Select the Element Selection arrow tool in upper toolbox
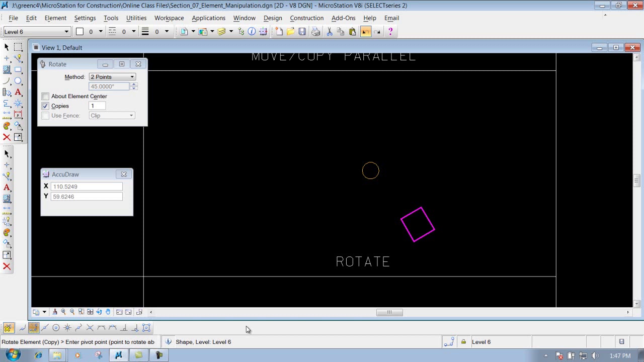The height and width of the screenshot is (362, 644). [7, 47]
